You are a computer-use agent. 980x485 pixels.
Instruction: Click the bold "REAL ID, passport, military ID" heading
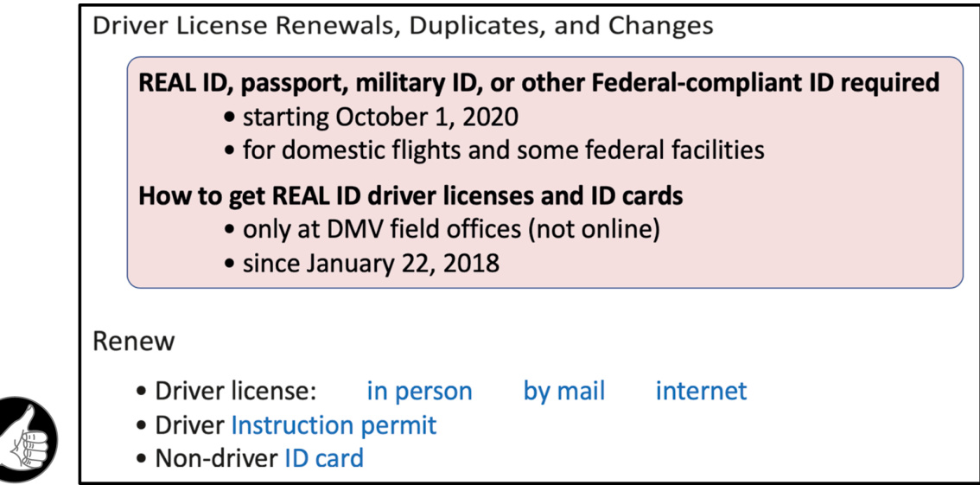(538, 83)
